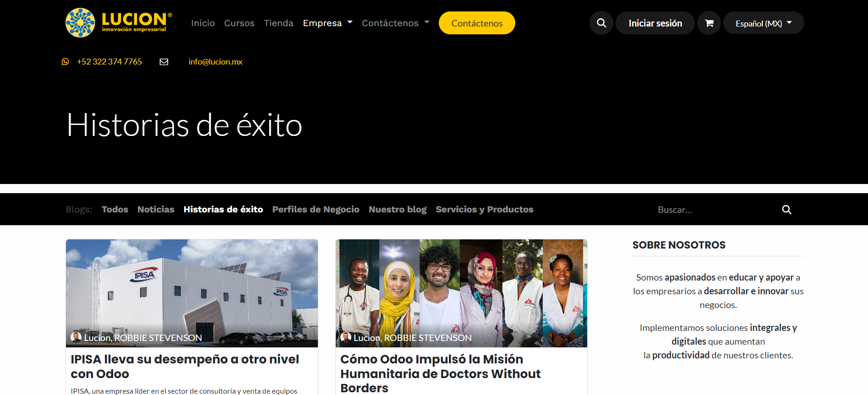Click the author avatar on the Doctors Without Borders post
This screenshot has width=868, height=395.
tap(346, 337)
